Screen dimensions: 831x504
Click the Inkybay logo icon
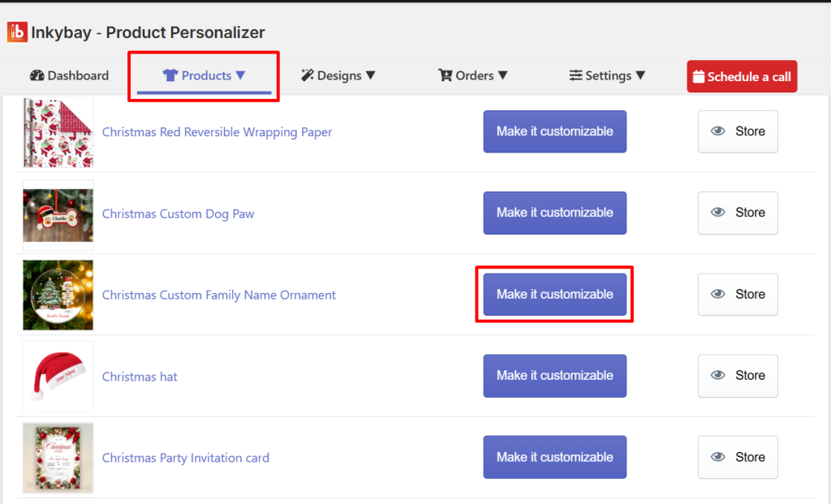coord(17,32)
